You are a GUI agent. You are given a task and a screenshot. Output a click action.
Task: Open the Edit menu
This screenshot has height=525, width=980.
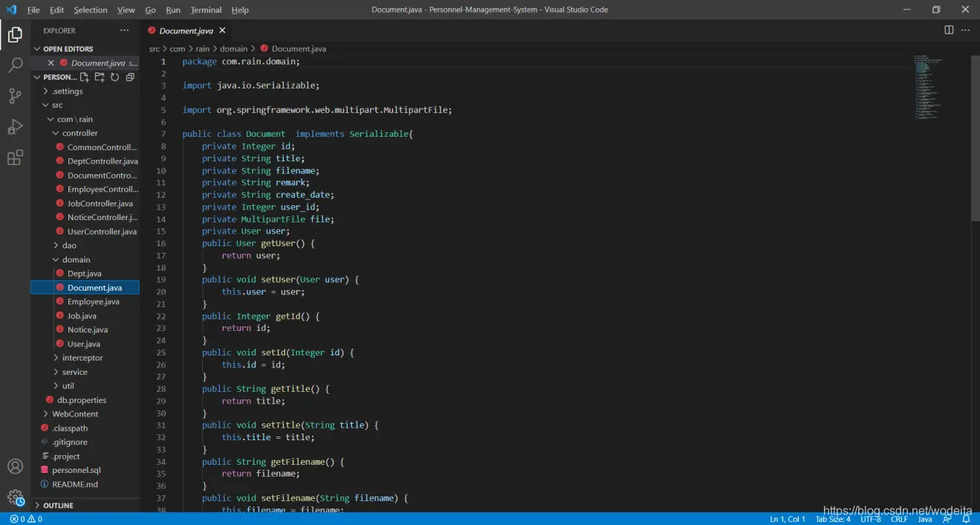coord(57,10)
